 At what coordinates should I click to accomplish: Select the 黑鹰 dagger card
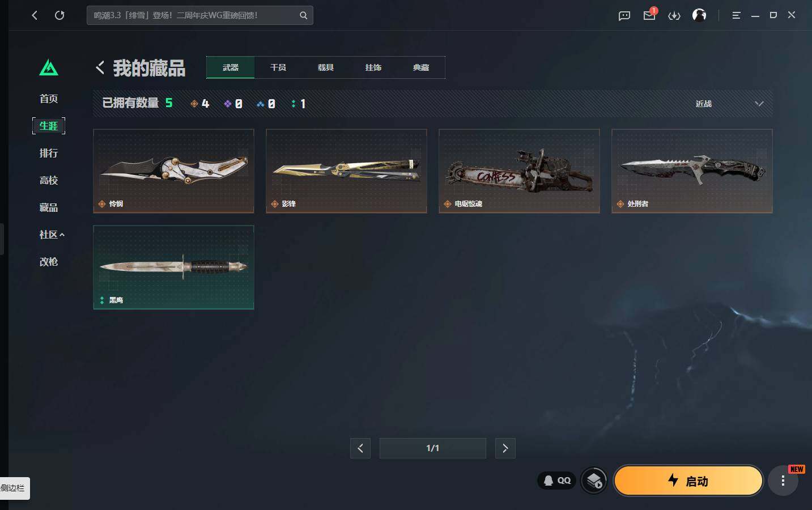[173, 267]
